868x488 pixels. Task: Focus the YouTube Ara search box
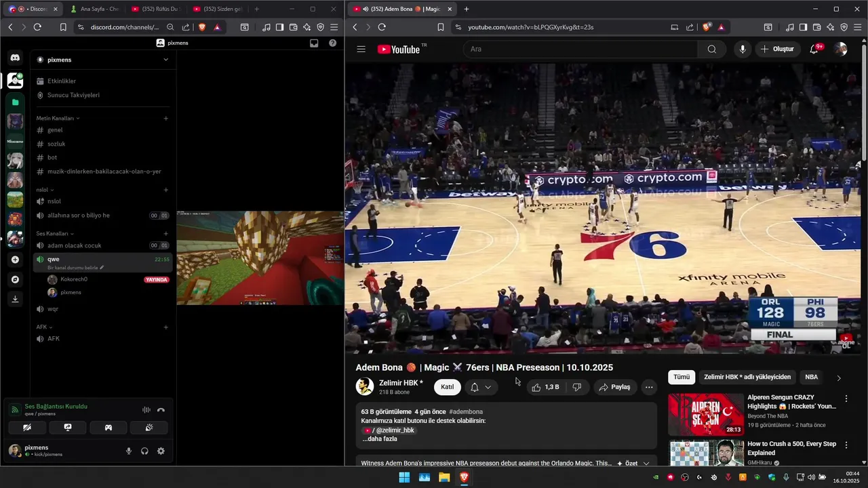(580, 49)
